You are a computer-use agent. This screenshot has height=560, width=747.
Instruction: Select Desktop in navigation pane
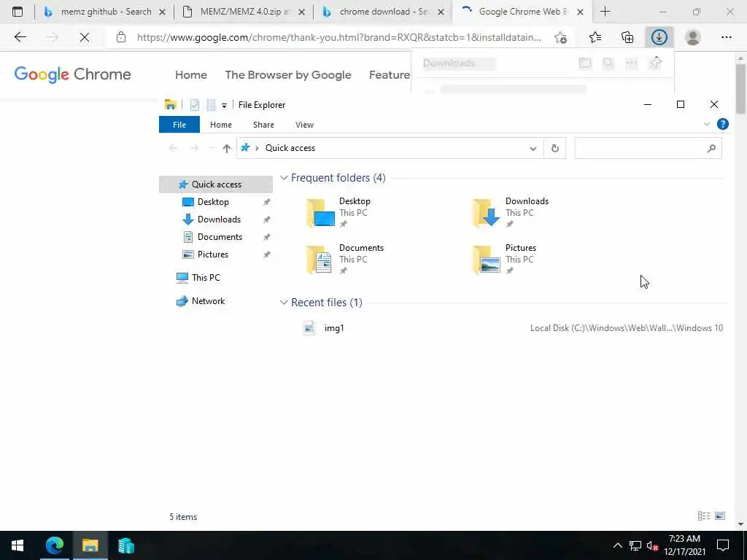[x=213, y=202]
